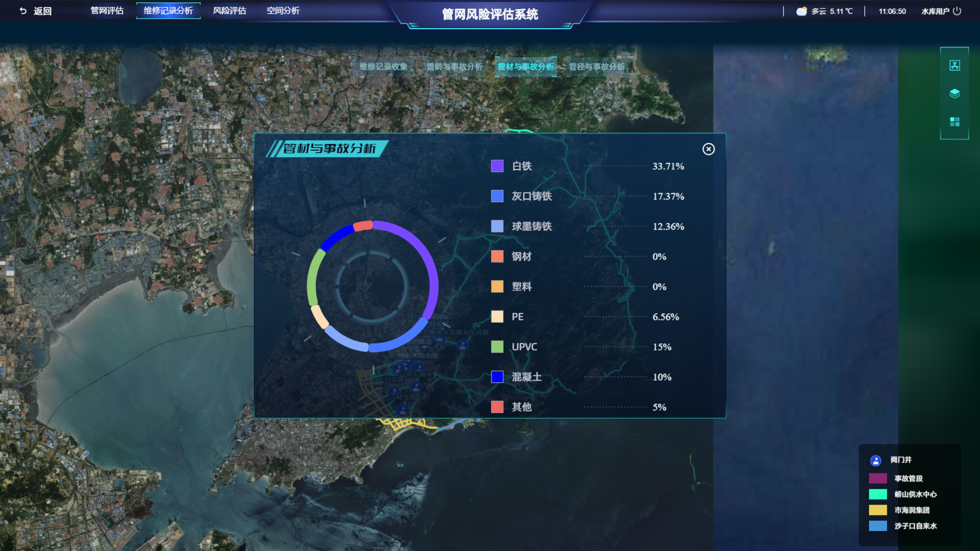Click the UPVC legend label

[x=524, y=347]
